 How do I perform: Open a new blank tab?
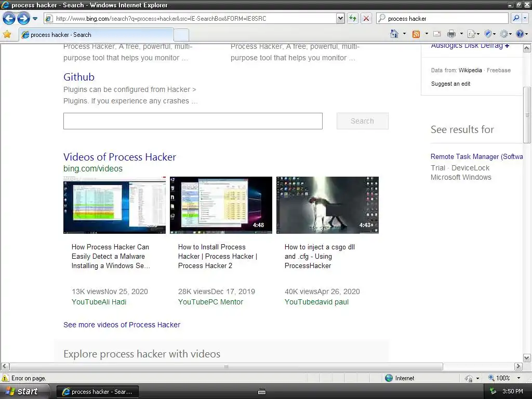point(181,35)
